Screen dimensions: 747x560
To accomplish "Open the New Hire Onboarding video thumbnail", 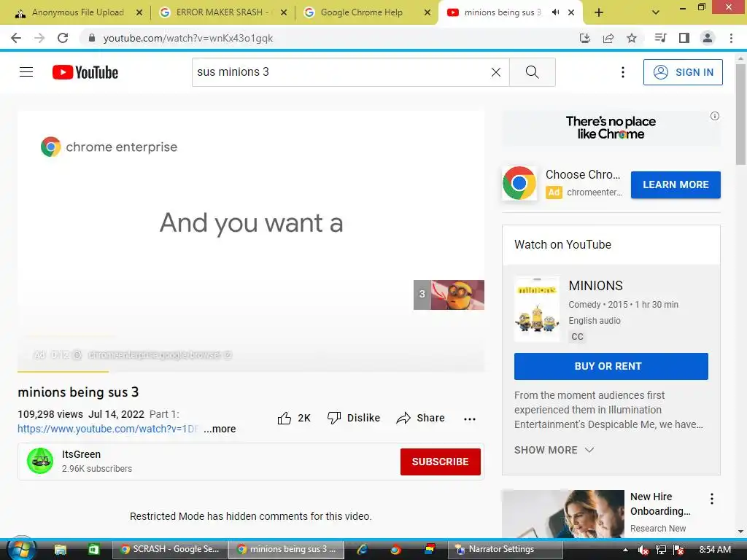I will 563,514.
